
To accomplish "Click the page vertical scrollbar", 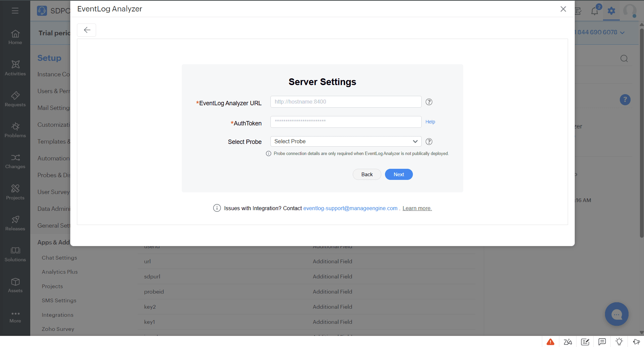I will (642, 133).
